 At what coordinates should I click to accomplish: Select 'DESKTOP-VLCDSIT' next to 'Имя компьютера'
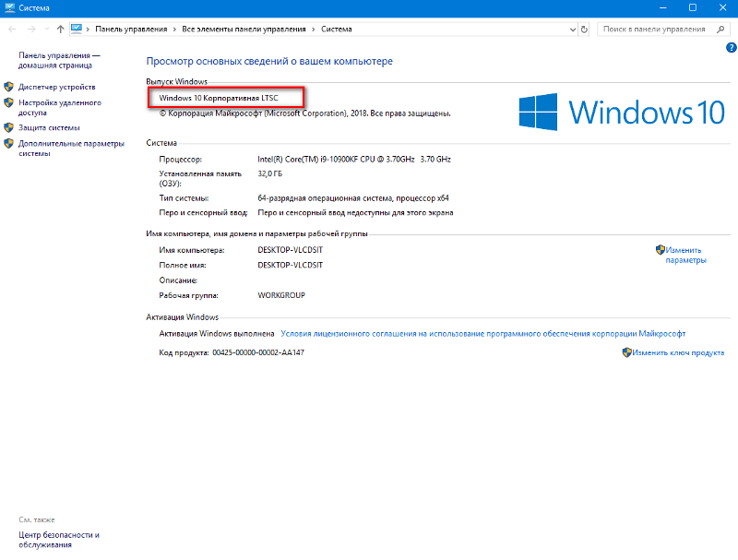click(x=290, y=250)
